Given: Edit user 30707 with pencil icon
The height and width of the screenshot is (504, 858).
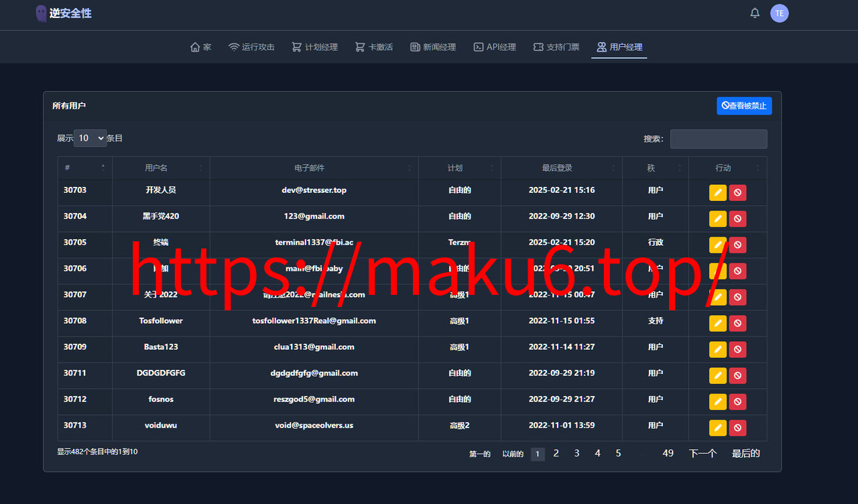Looking at the screenshot, I should pos(718,297).
